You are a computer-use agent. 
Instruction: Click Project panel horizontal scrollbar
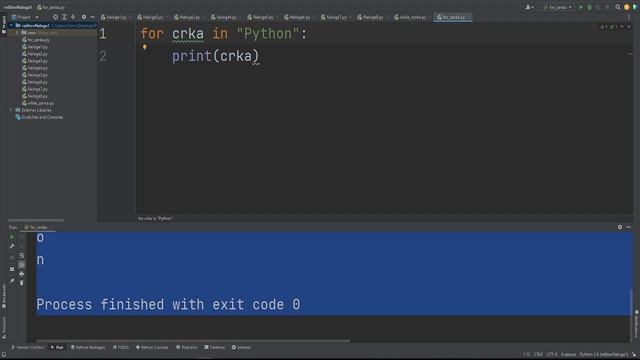[x=36, y=220]
